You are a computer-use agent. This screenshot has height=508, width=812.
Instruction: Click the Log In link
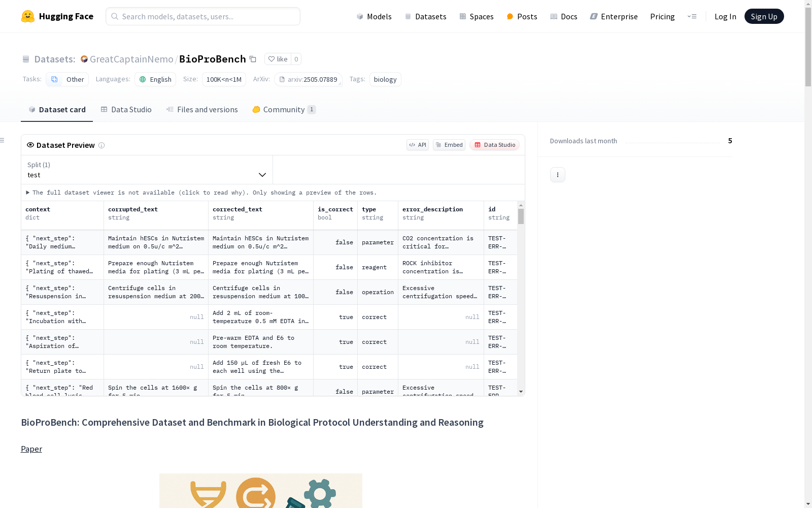725,16
